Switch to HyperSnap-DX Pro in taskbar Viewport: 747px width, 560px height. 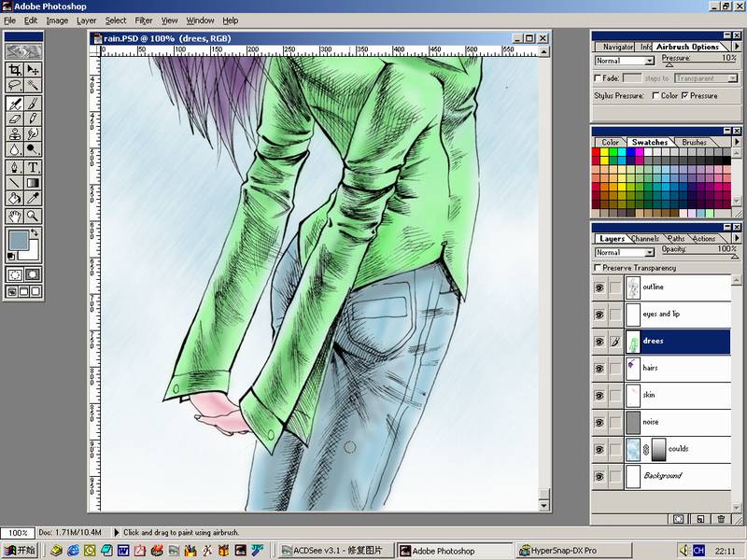click(575, 551)
